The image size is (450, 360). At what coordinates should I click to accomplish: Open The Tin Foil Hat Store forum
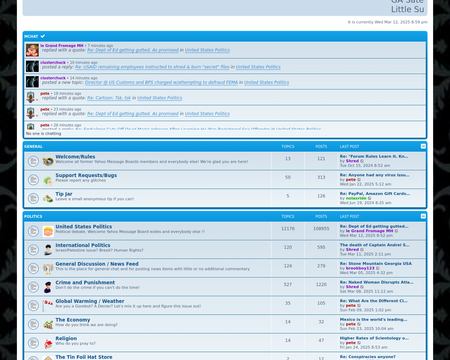click(x=84, y=357)
